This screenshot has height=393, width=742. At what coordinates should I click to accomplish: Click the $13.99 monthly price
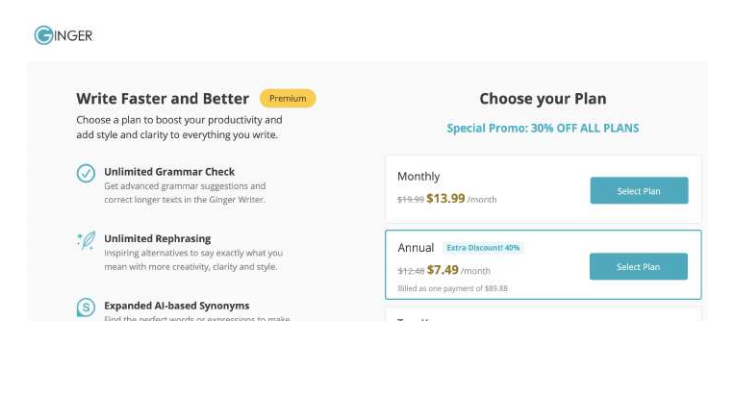(x=446, y=198)
